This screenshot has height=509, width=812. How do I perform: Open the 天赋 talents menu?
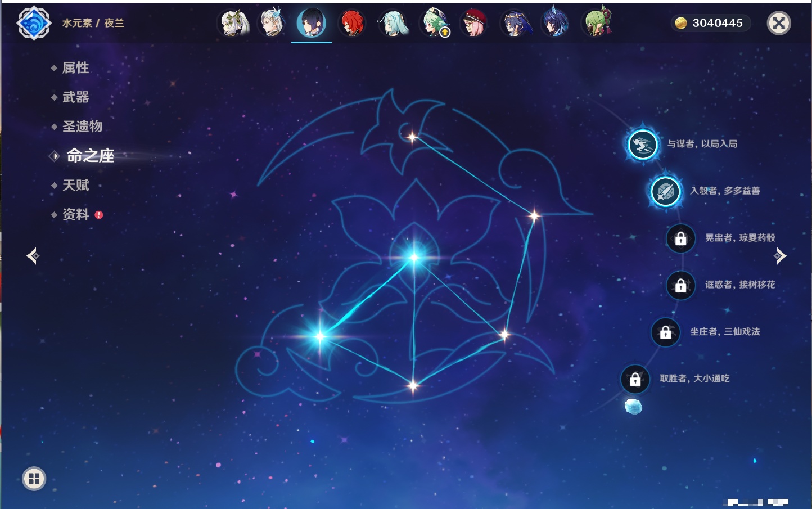pyautogui.click(x=75, y=185)
